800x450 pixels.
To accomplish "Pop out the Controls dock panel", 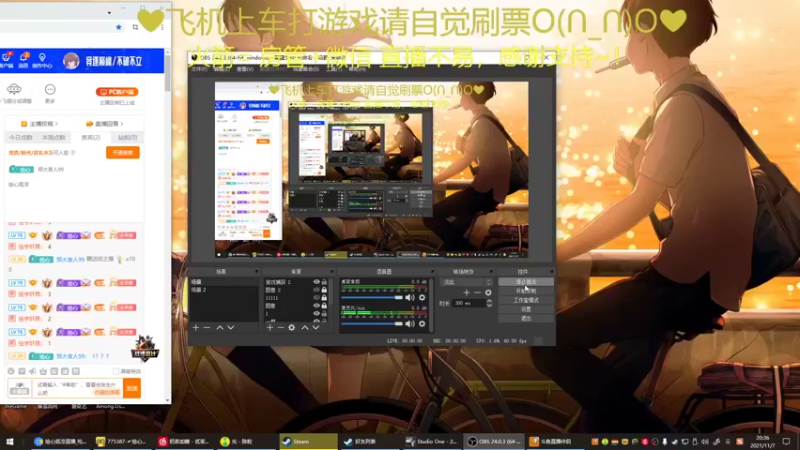I will pyautogui.click(x=552, y=271).
